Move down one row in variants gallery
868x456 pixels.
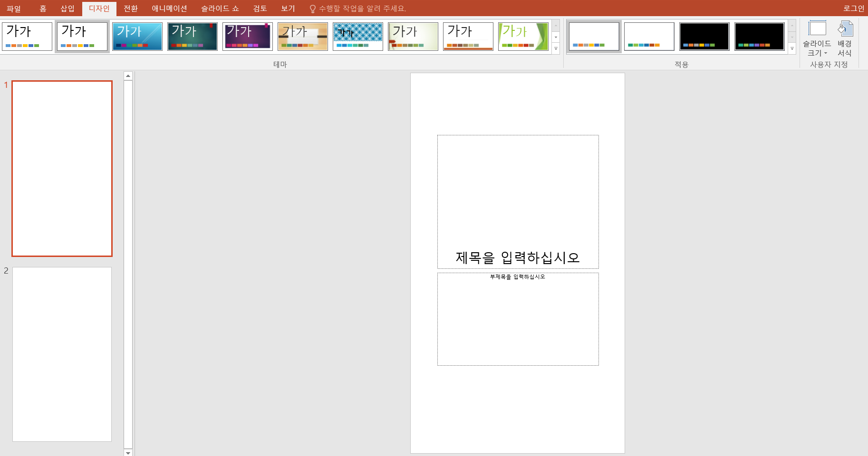(x=792, y=37)
